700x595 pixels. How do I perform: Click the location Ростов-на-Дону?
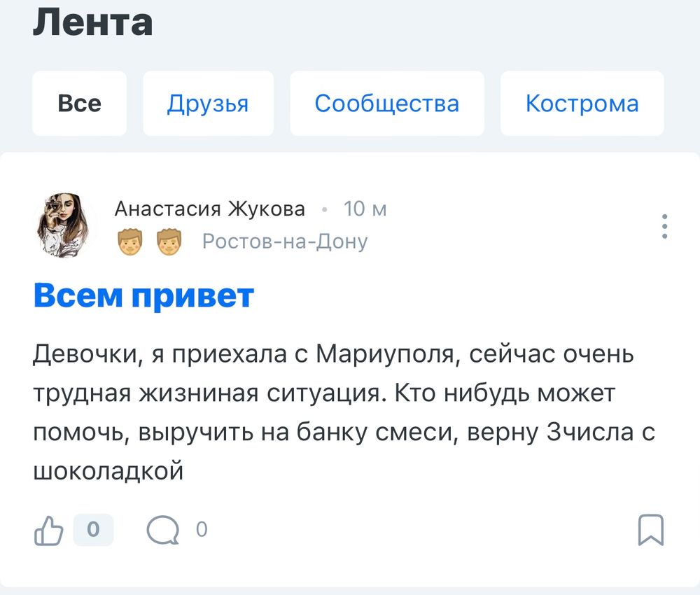coord(284,241)
